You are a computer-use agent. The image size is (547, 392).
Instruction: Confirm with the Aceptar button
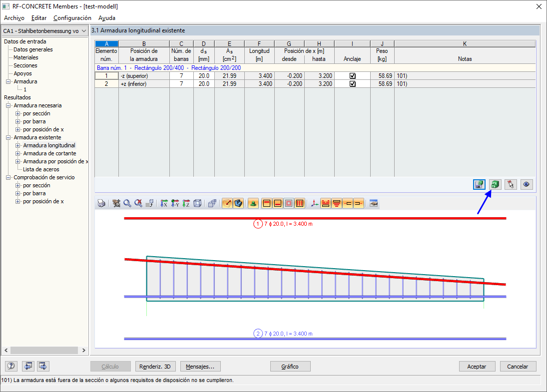click(477, 367)
